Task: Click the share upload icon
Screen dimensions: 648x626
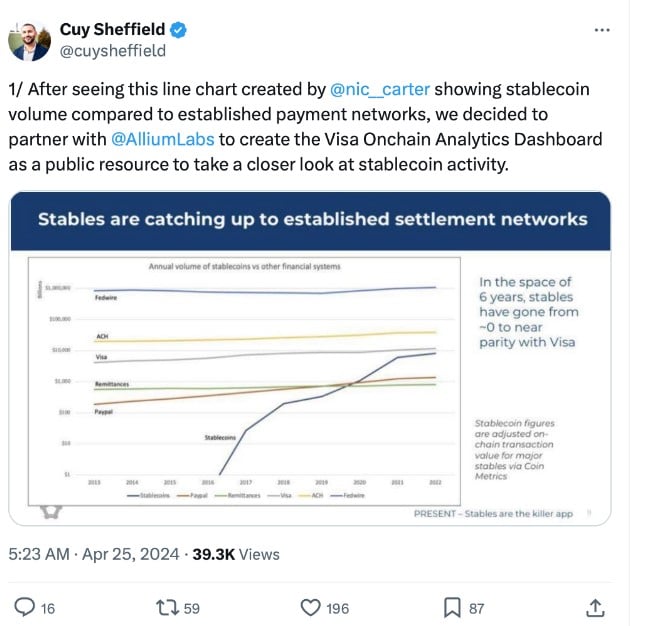Action: tap(594, 607)
